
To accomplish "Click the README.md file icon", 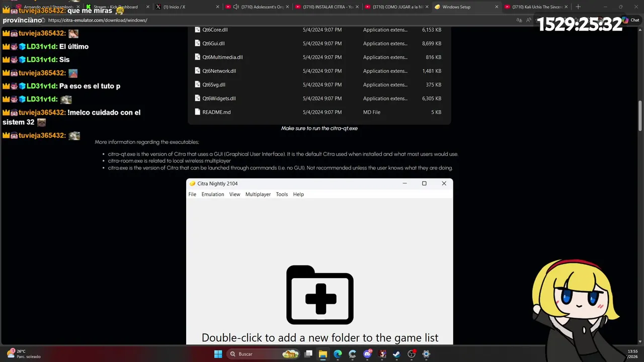I will click(x=198, y=112).
